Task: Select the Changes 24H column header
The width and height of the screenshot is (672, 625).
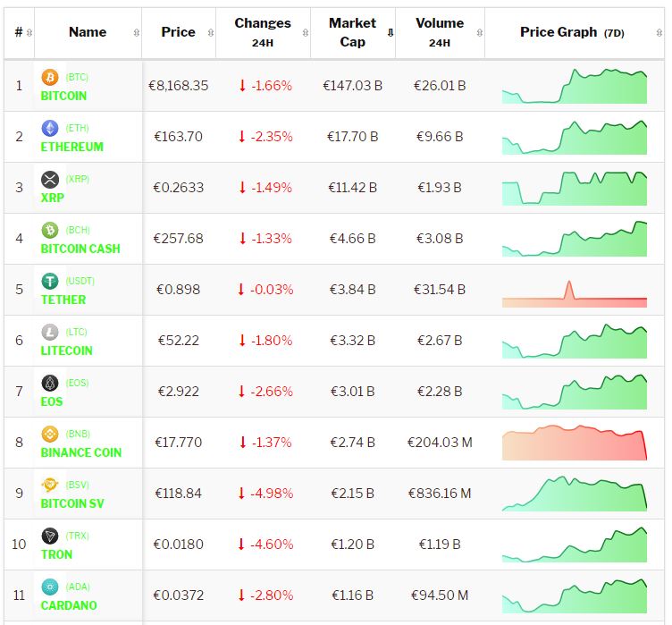Action: point(262,33)
